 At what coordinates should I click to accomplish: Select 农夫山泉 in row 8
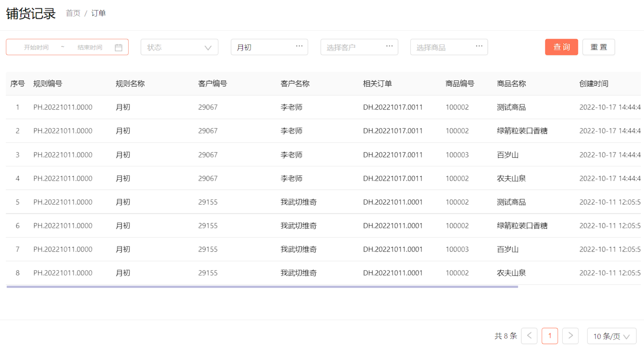tap(511, 273)
